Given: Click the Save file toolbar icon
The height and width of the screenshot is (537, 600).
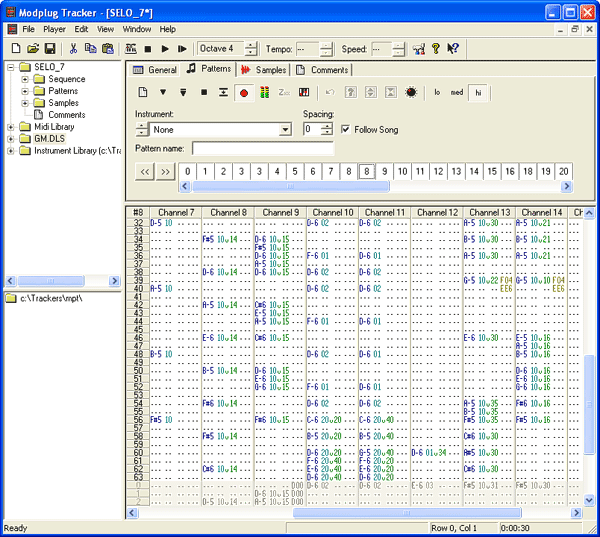Looking at the screenshot, I should coord(49,48).
